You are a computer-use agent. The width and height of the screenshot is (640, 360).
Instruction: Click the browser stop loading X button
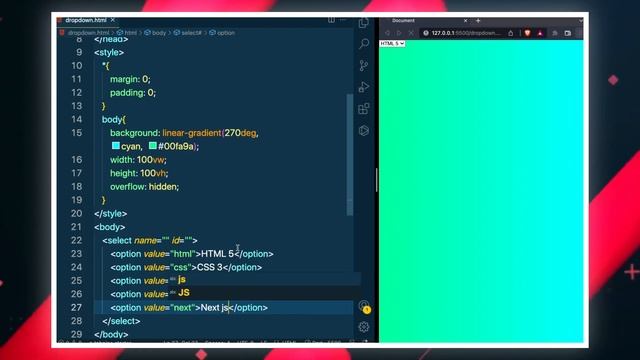click(411, 33)
